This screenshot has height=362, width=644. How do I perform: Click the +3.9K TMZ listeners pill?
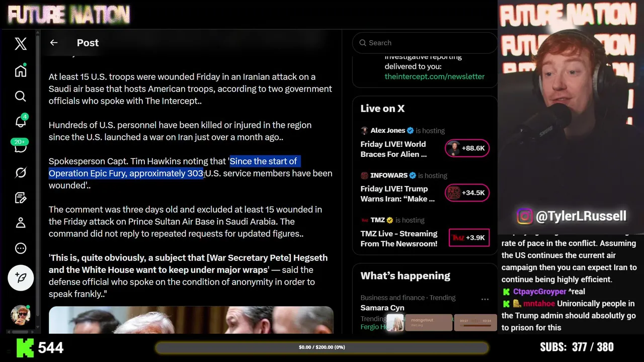pos(469,238)
